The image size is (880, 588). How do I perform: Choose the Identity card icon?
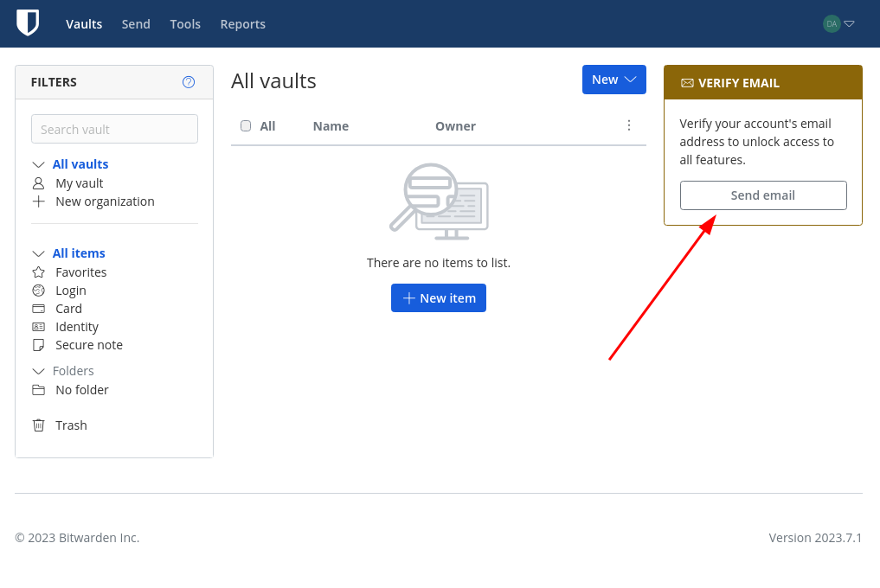pos(38,327)
